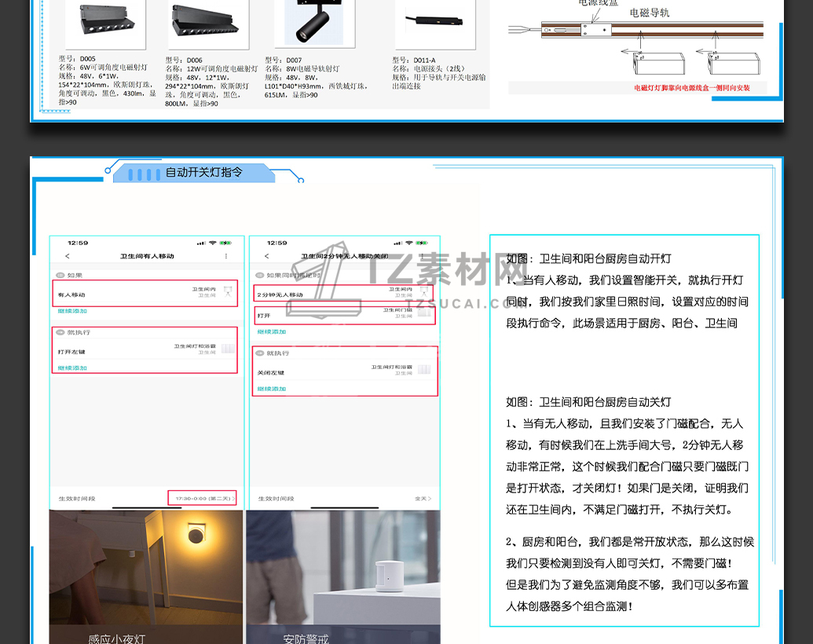Click sensor icon beside 2分钟无人移动
Image resolution: width=813 pixels, height=644 pixels.
click(424, 291)
